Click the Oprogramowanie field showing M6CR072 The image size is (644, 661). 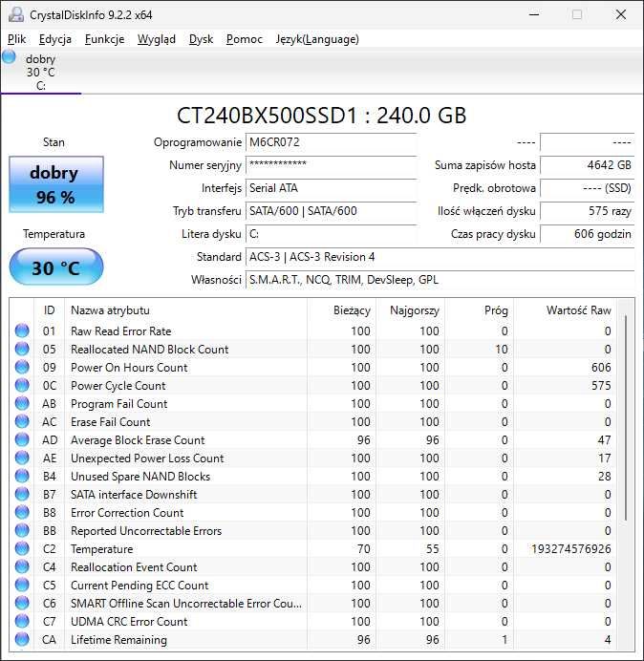click(331, 142)
